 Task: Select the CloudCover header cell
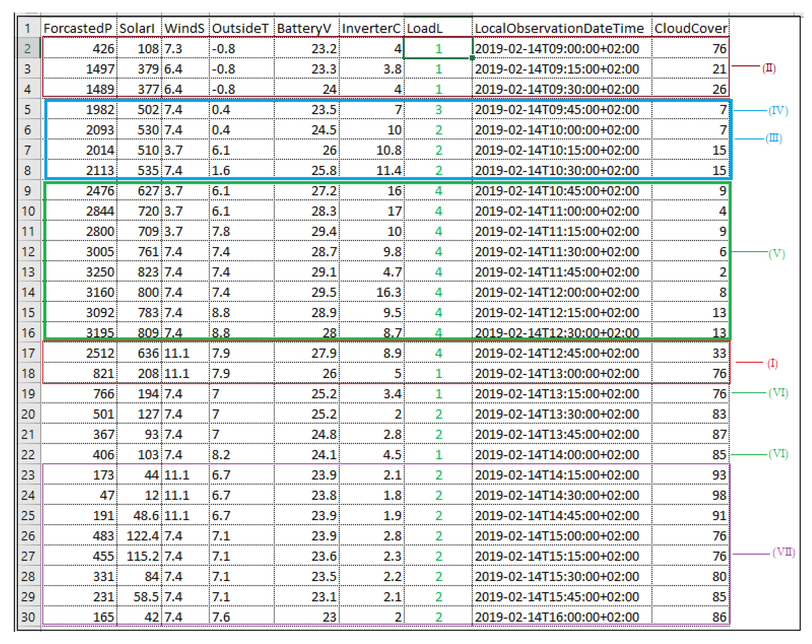pos(690,29)
